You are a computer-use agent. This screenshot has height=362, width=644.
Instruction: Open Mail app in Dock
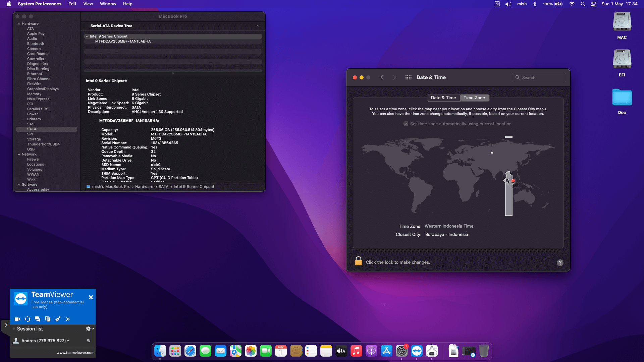pos(220,351)
